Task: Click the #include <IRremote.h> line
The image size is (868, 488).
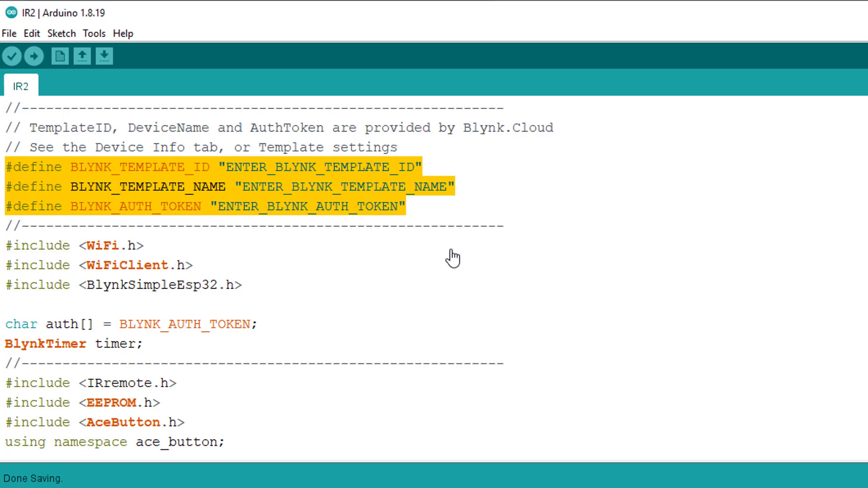Action: click(x=91, y=383)
